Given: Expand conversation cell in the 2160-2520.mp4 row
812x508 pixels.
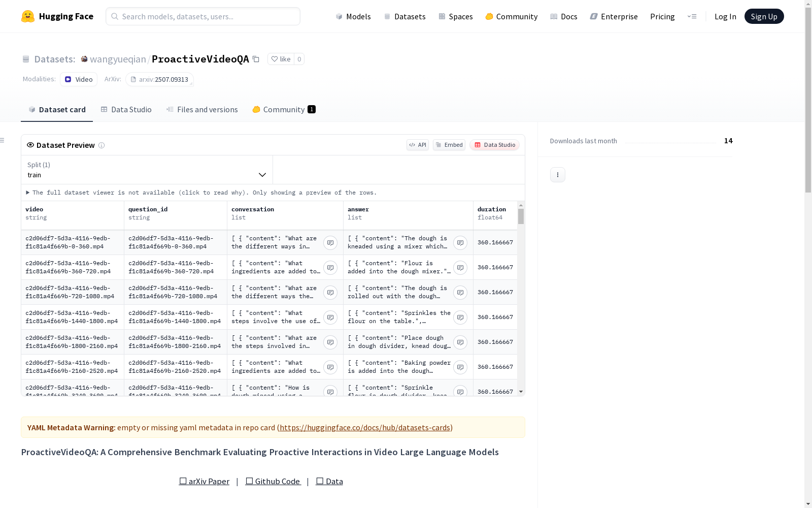Looking at the screenshot, I should 330,367.
